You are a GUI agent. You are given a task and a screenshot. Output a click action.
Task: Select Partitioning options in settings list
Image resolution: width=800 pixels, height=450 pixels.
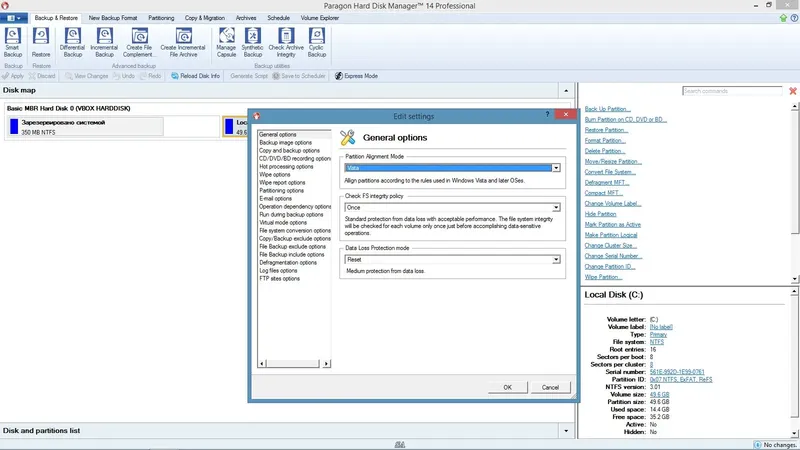coord(281,191)
